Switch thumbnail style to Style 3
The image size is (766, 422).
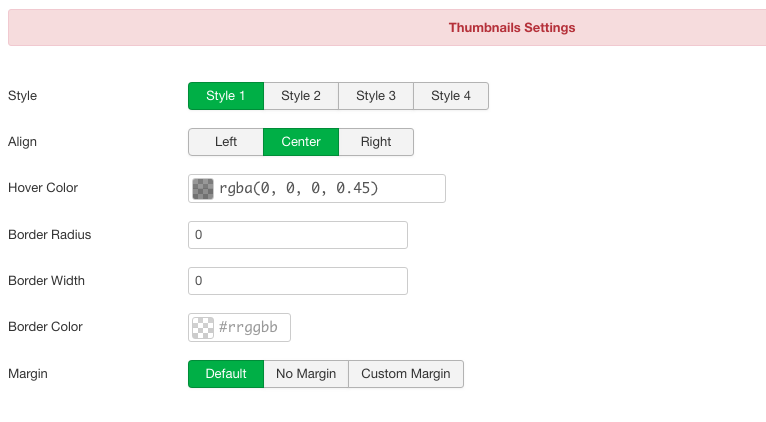[376, 96]
